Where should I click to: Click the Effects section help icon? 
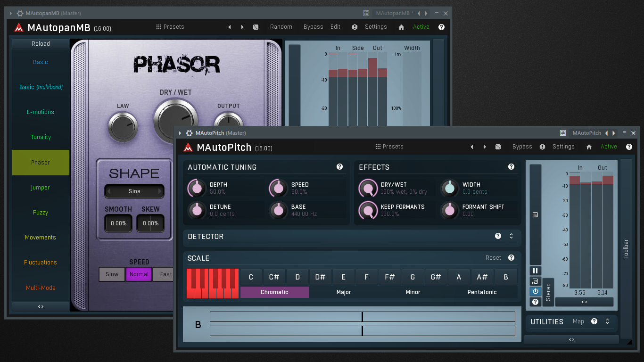coord(511,167)
